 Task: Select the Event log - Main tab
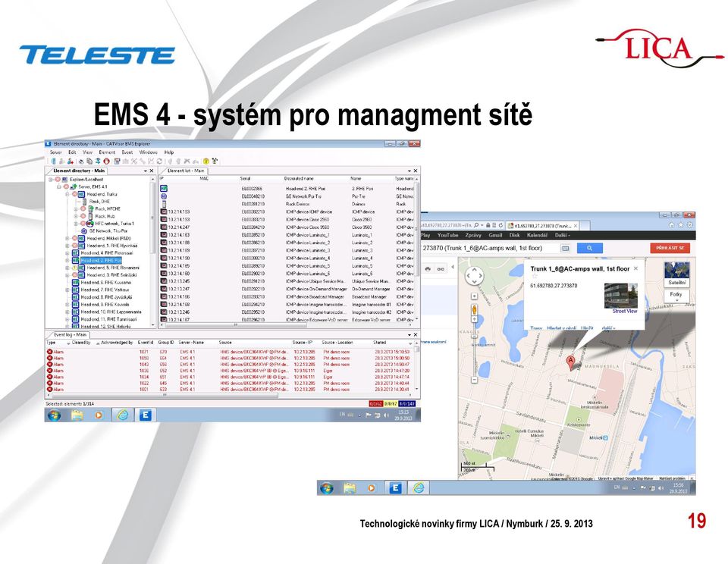[70, 335]
